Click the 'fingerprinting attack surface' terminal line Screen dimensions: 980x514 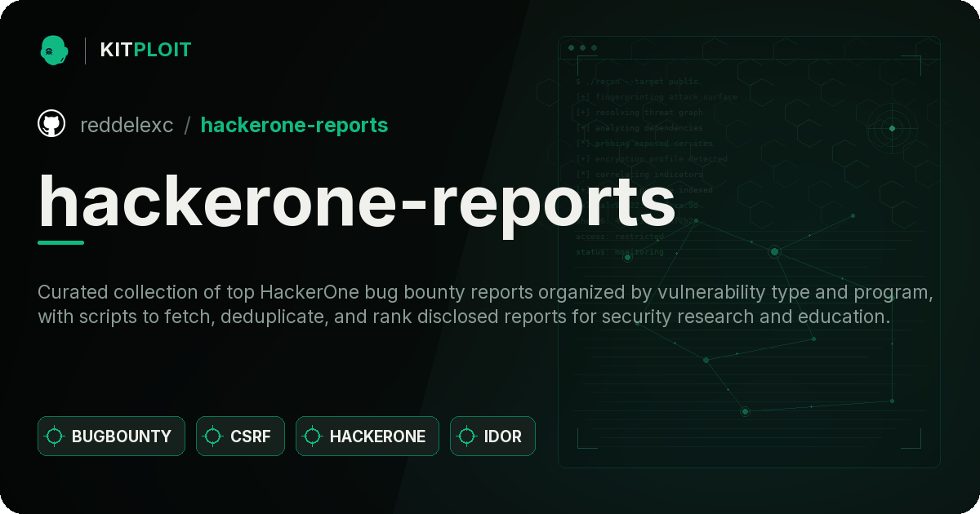point(656,97)
